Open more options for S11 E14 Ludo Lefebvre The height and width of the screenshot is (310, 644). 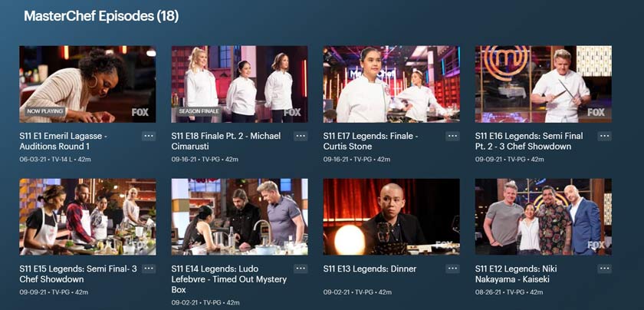point(301,269)
